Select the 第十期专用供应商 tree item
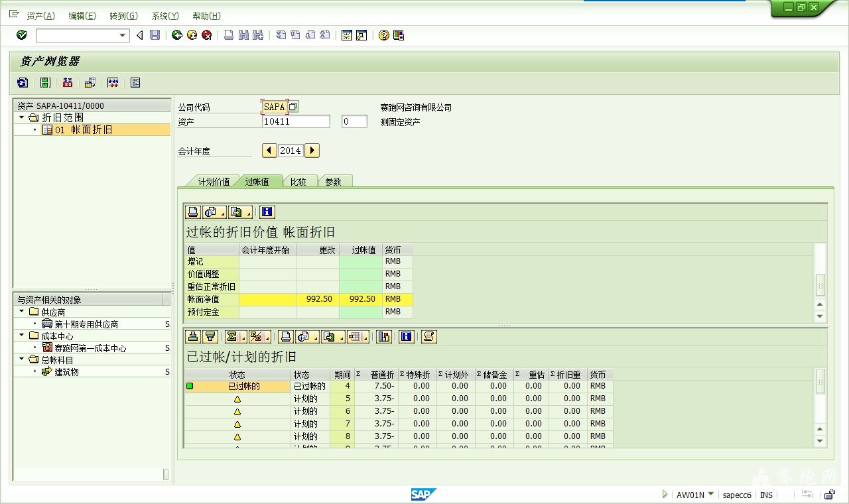 tap(86, 324)
